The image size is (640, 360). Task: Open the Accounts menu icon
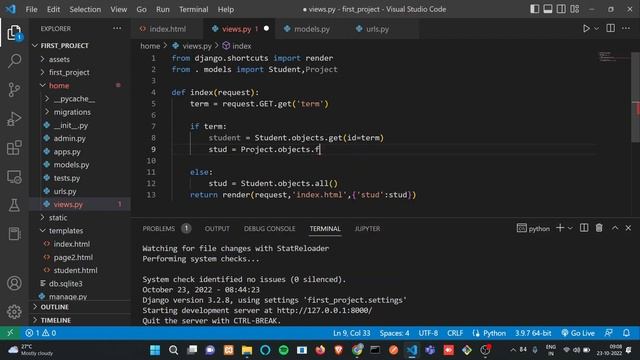[14, 283]
